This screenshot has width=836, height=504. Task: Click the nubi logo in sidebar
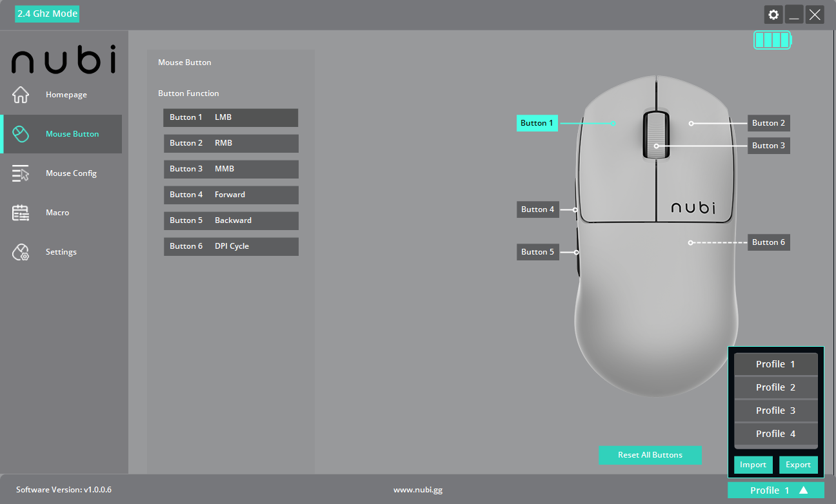(64, 59)
